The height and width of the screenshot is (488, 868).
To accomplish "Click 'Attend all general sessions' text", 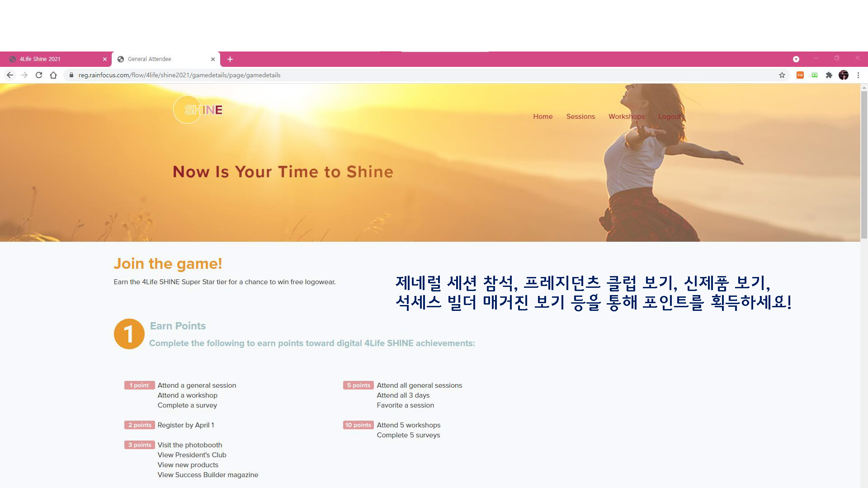I will tap(420, 385).
